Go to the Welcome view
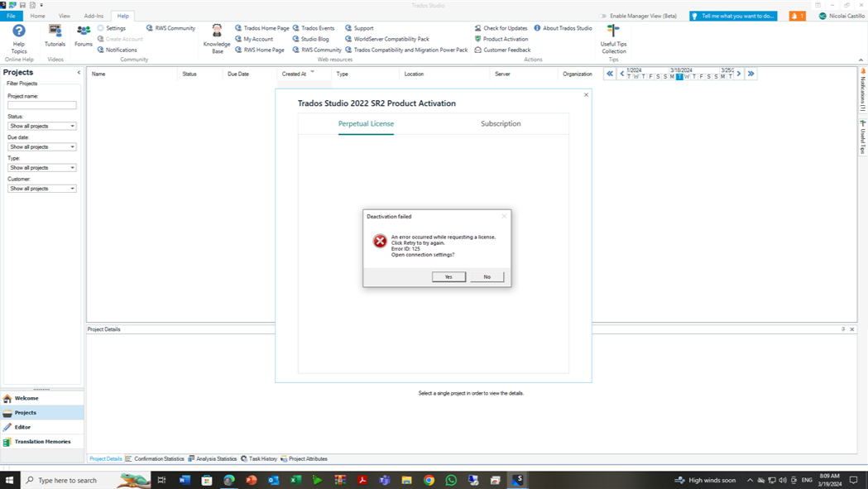 tap(41, 398)
